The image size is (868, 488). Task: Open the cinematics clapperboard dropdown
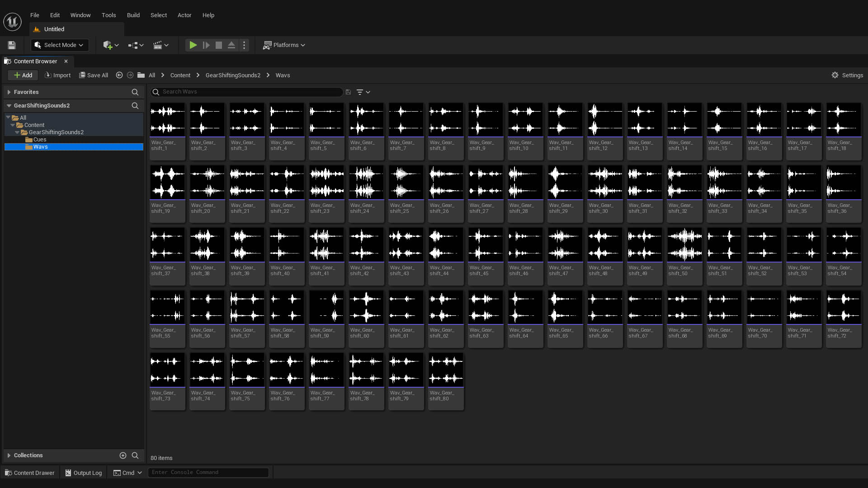click(161, 45)
